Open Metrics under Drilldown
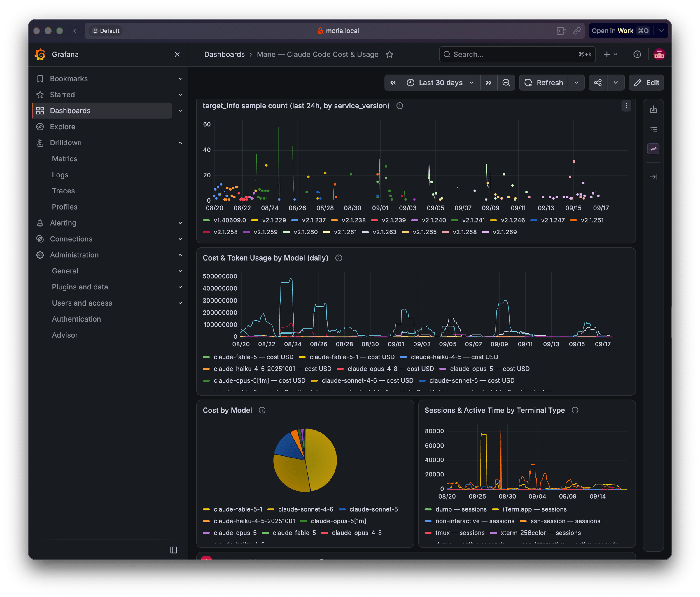Screen dimensions: 700x597 64,159
